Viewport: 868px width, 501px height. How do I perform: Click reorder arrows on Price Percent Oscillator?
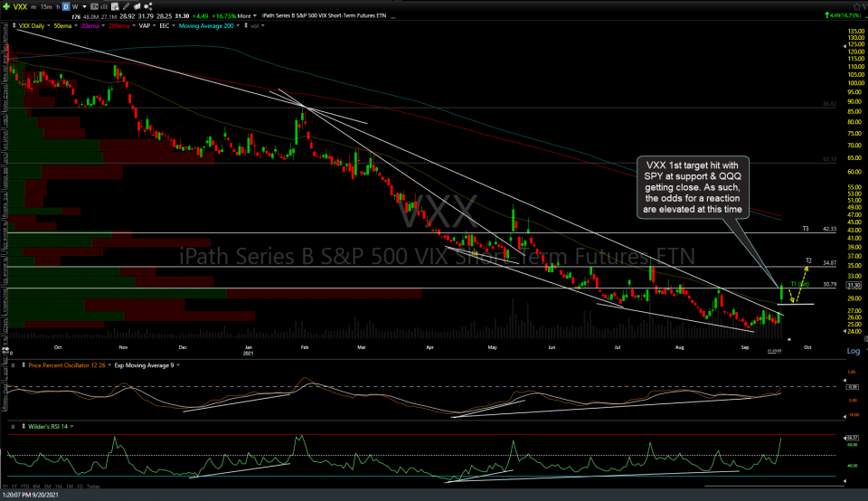(24, 365)
